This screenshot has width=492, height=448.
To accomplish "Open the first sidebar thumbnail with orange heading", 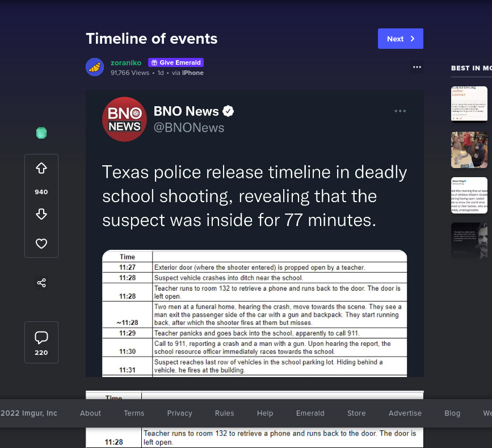I will point(469,103).
